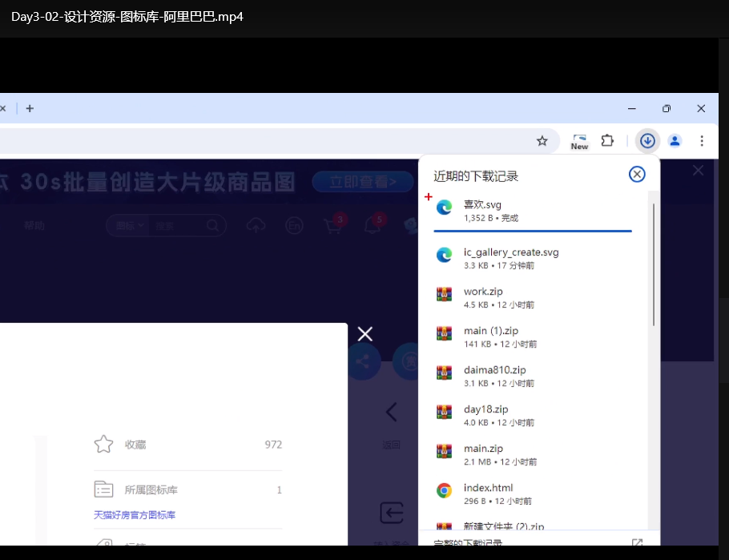Image resolution: width=729 pixels, height=560 pixels.
Task: Click 喜欢.svg download progress bar
Action: pyautogui.click(x=533, y=231)
